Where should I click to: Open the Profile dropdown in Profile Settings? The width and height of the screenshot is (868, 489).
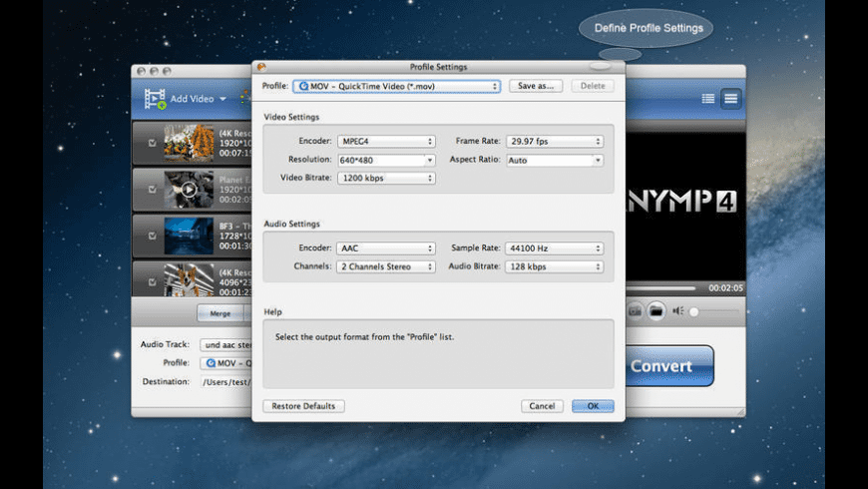395,86
